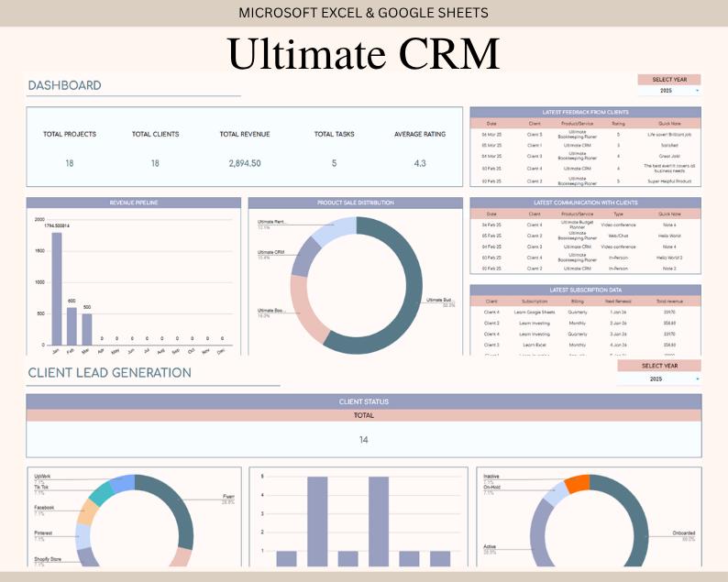
Task: Click the Ultimate Rent... label on product donut
Action: 272,222
